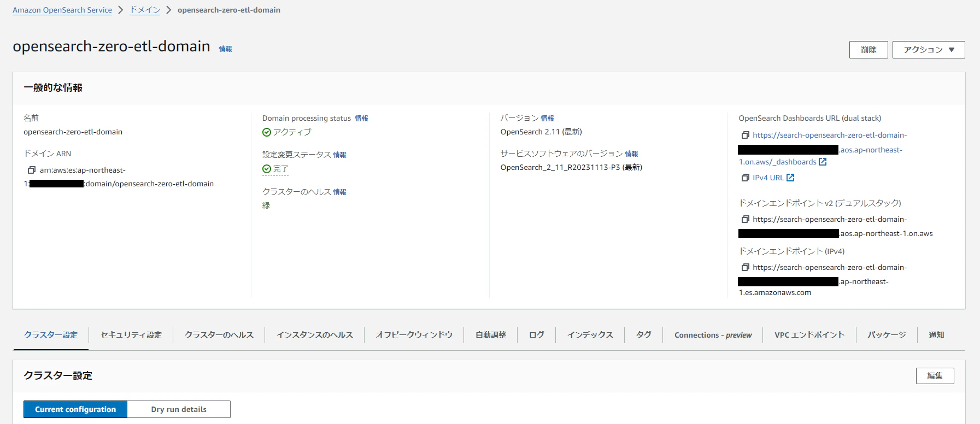Switch to the VPC エンドポイント tab
980x424 pixels.
(x=809, y=335)
